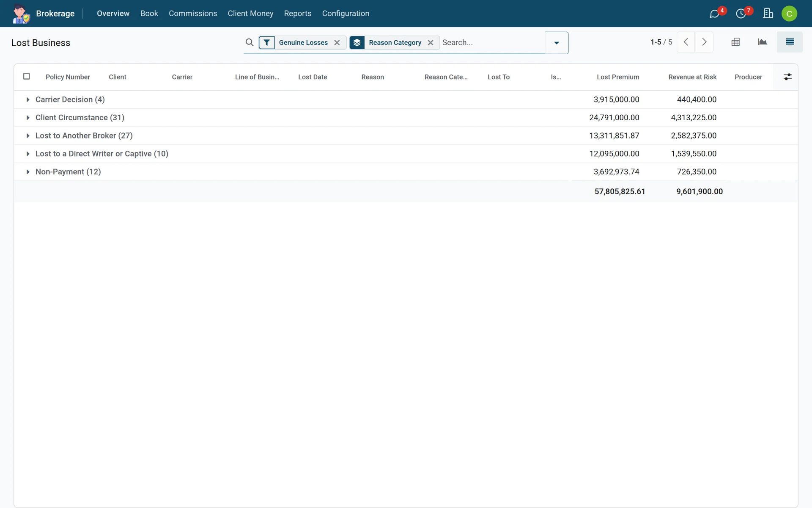Click the Brokerage app title

(x=55, y=14)
